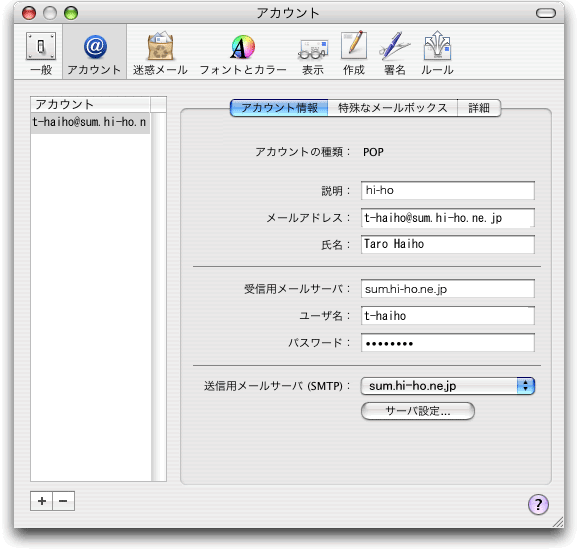Open the 表示 viewing preferences

313,53
